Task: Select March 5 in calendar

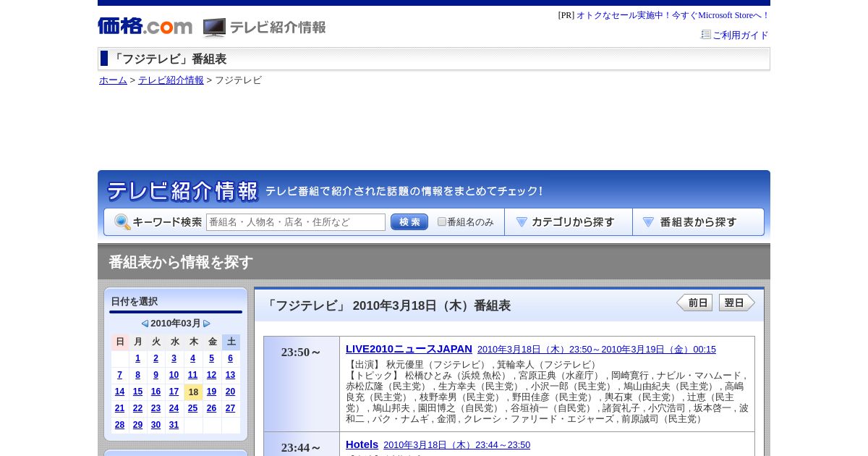Action: click(x=211, y=358)
